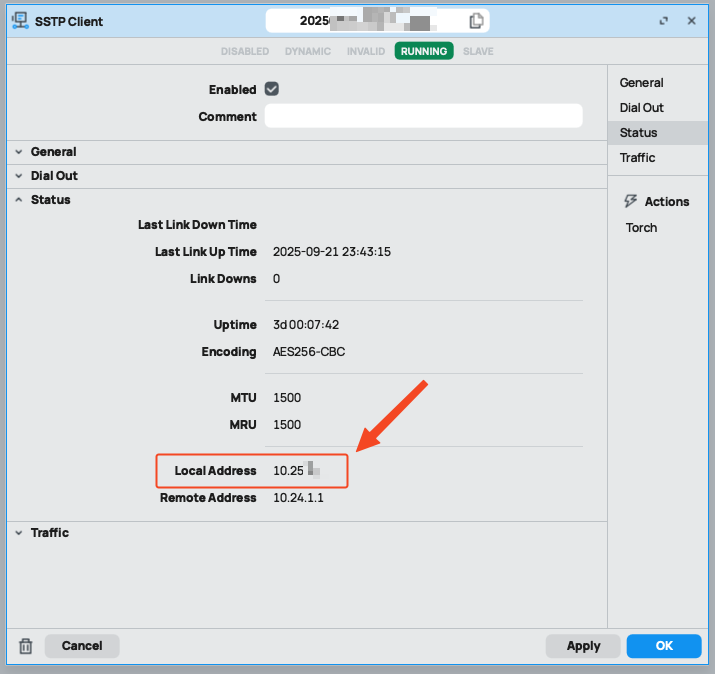Expand the Traffic section at the bottom
The width and height of the screenshot is (715, 674).
pos(49,533)
